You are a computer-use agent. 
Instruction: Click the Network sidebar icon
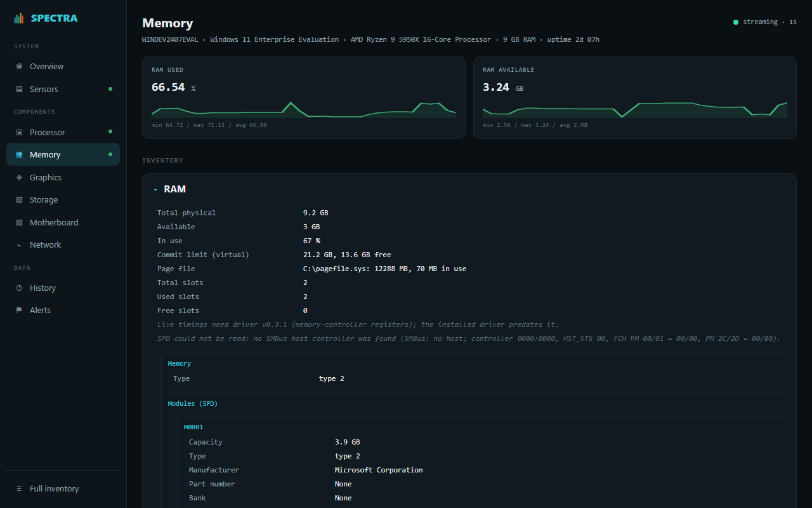click(x=19, y=244)
